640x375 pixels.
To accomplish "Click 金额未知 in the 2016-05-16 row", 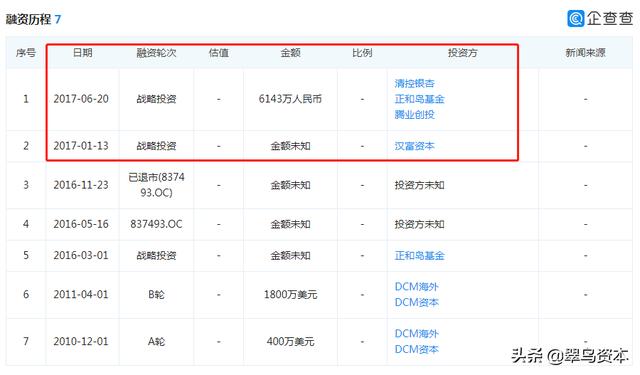I will (x=291, y=224).
